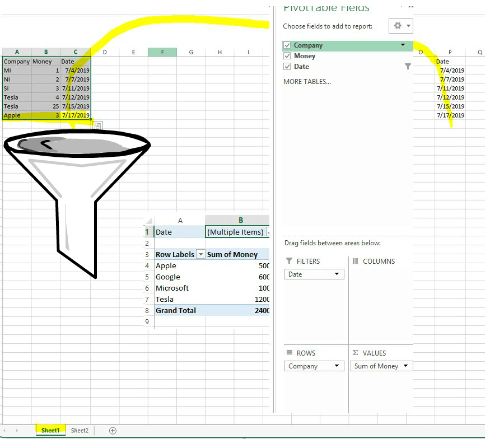This screenshot has height=448, width=490.
Task: Uncheck the Money field checkbox
Action: click(286, 56)
